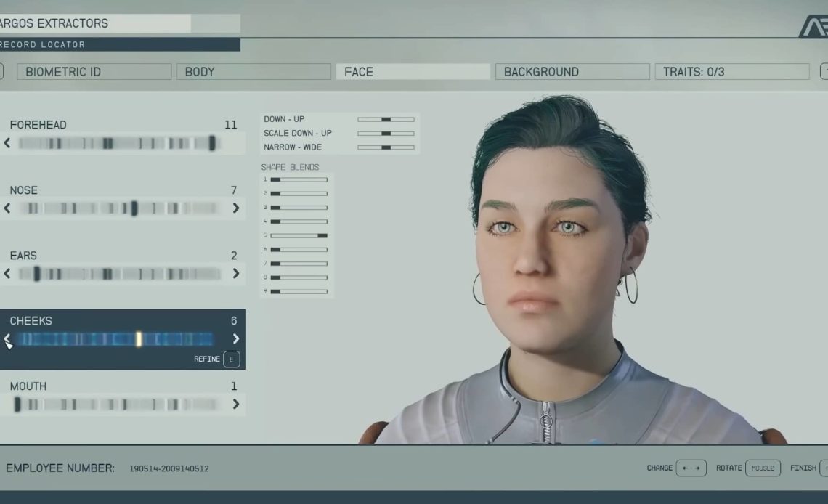Advance the Ears preset with right arrow
828x504 pixels.
click(235, 274)
